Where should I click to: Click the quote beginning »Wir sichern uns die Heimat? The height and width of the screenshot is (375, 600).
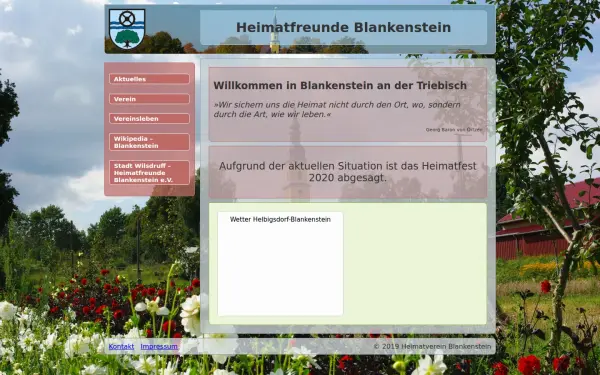click(337, 109)
